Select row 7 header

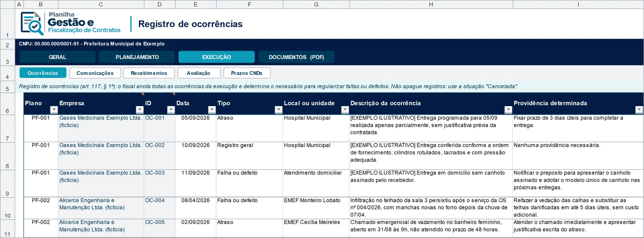click(7, 128)
